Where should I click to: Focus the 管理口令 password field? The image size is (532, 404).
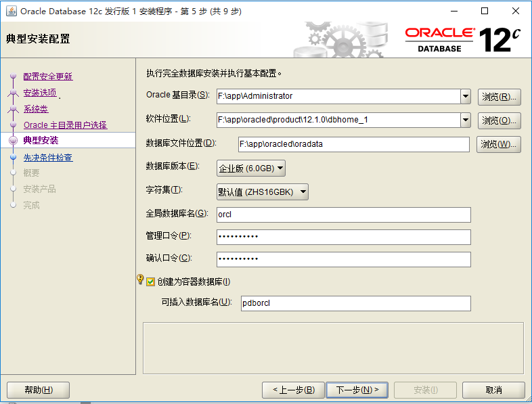pos(344,237)
